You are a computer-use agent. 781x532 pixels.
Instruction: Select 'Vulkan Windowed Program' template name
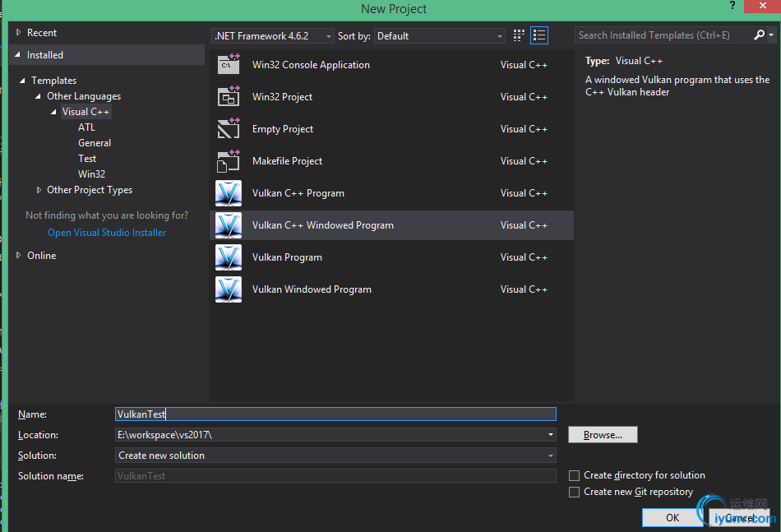312,289
